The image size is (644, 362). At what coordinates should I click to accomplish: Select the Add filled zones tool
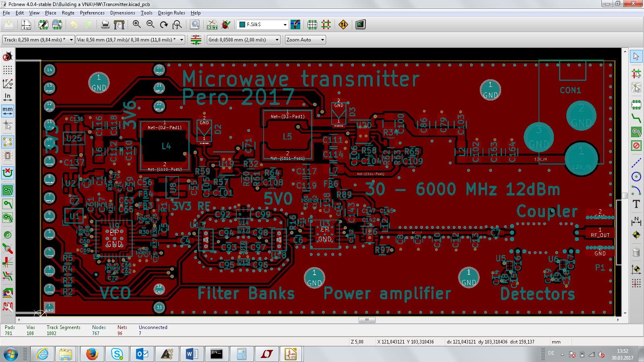tap(636, 132)
